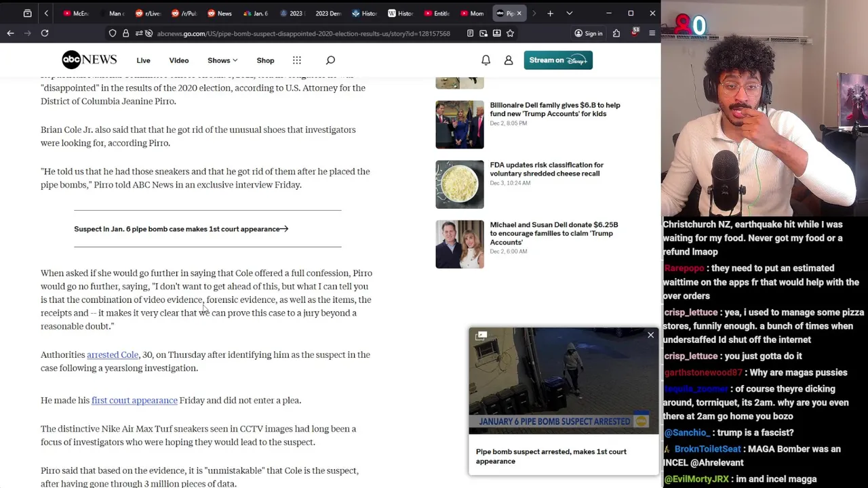Reload the current page
This screenshot has height=488, width=868.
point(45,33)
